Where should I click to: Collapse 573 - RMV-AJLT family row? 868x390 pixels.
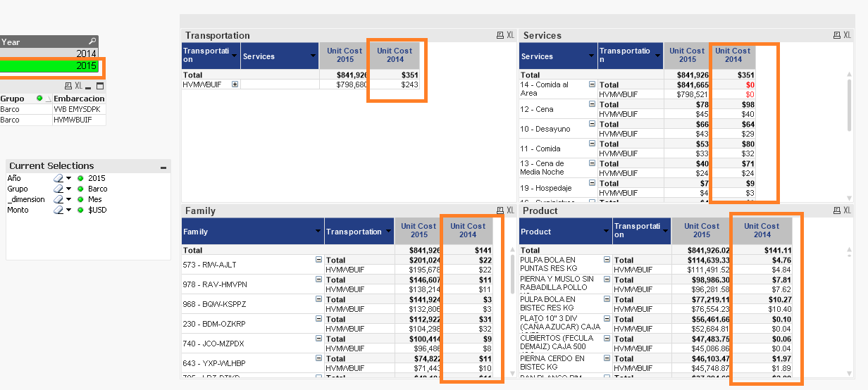pos(318,259)
